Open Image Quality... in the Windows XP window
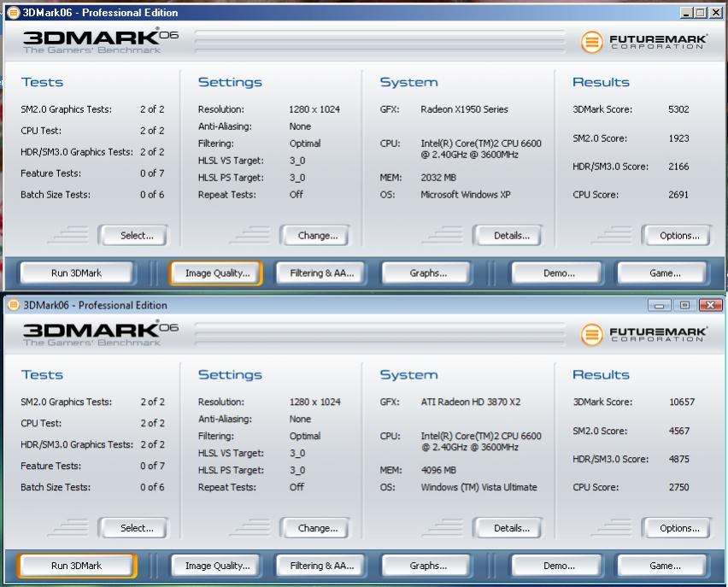728x587 pixels. (217, 273)
